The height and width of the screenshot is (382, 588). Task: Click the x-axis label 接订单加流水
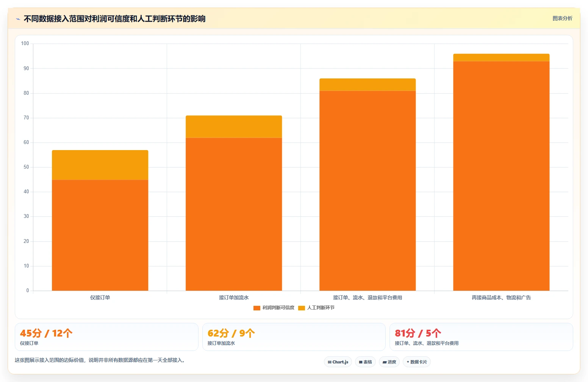pos(234,298)
